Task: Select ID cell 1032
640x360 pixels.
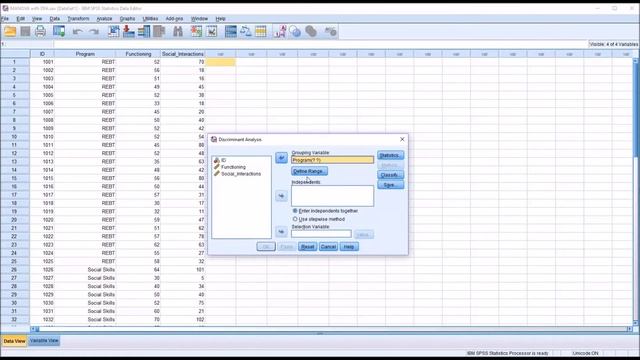Action: coord(42,320)
